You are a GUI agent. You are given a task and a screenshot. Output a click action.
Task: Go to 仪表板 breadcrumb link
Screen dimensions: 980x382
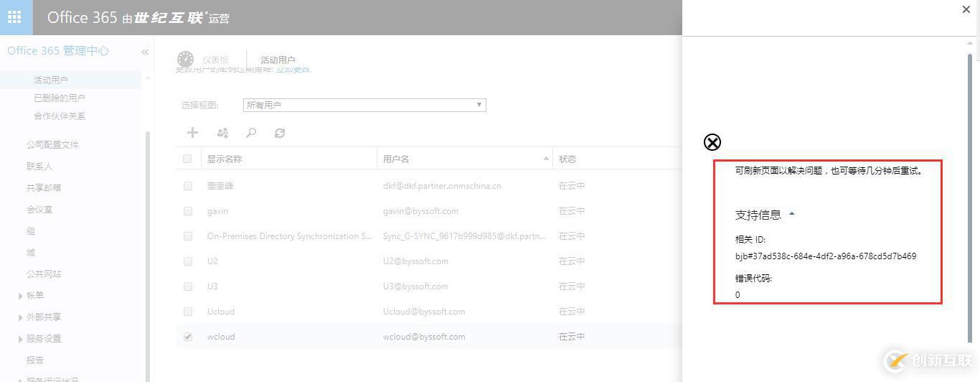point(215,60)
